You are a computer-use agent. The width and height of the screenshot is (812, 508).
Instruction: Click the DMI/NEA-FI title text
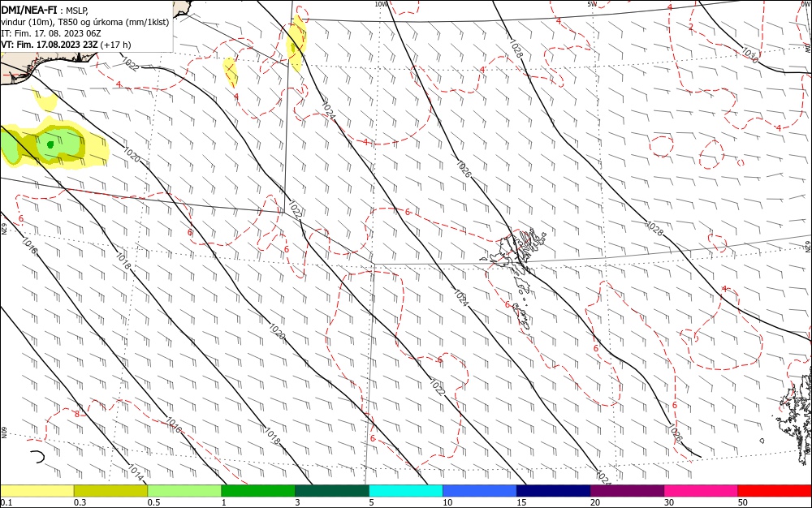click(29, 9)
